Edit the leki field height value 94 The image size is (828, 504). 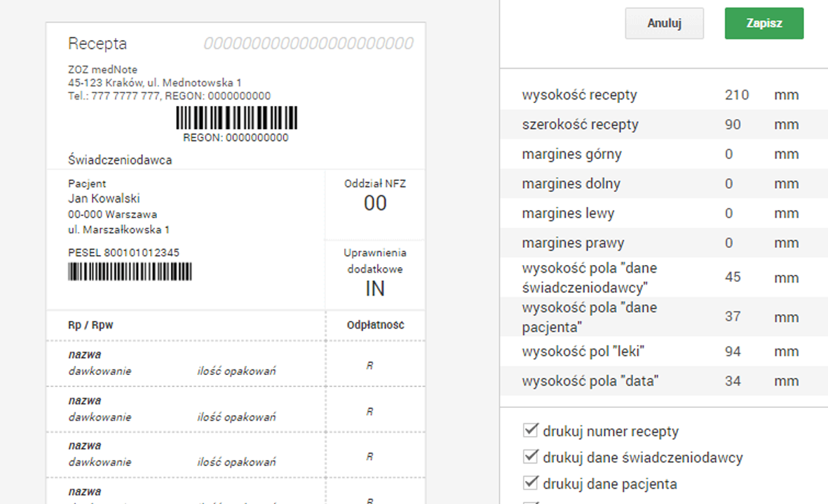733,351
